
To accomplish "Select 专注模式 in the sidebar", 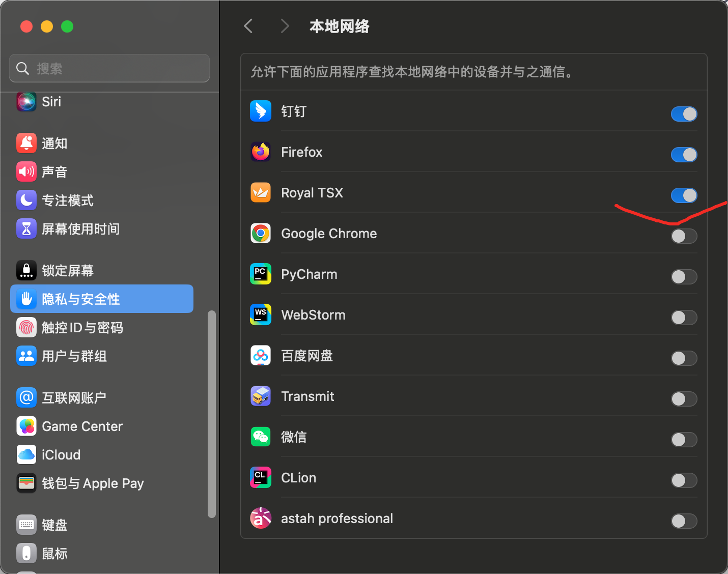I will pos(102,200).
